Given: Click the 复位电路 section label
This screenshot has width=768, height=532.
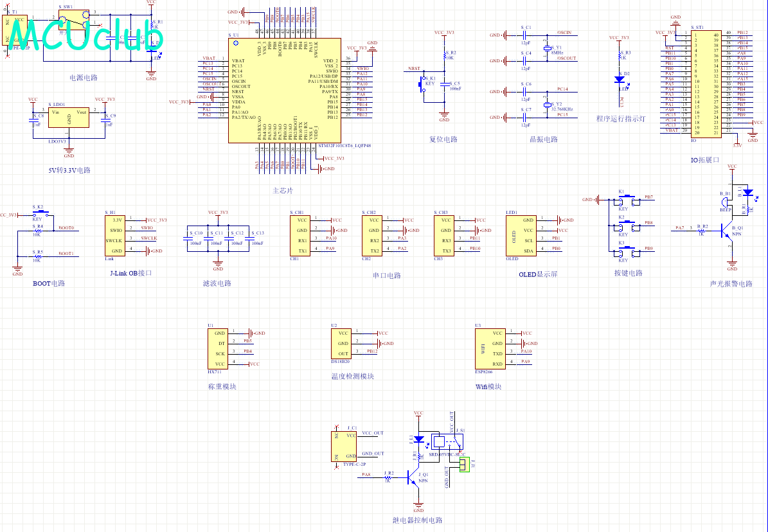Looking at the screenshot, I should pyautogui.click(x=443, y=139).
